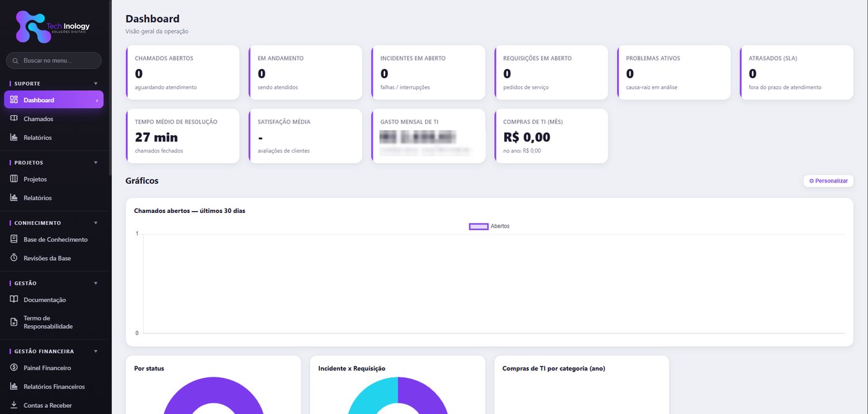Click the Problemas Ativos card
The width and height of the screenshot is (868, 414).
[673, 73]
